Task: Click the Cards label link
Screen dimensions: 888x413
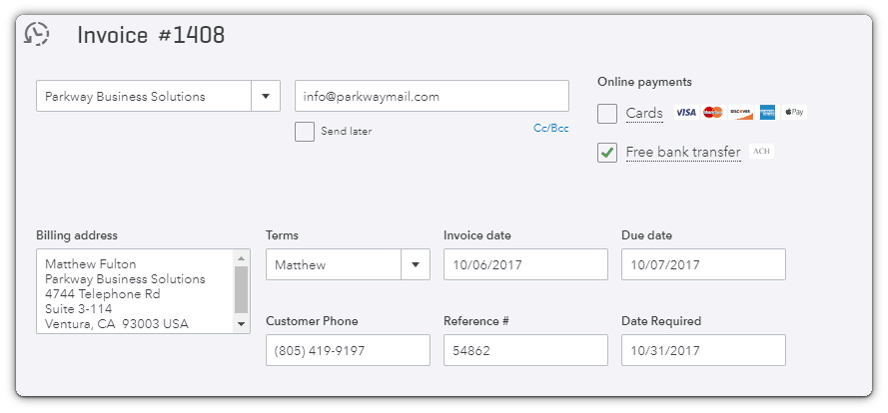Action: tap(644, 113)
